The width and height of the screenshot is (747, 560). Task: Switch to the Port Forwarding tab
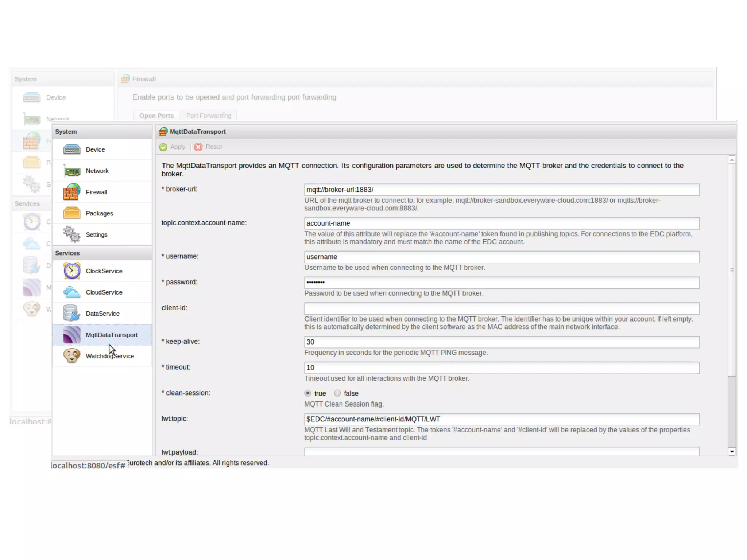(209, 116)
